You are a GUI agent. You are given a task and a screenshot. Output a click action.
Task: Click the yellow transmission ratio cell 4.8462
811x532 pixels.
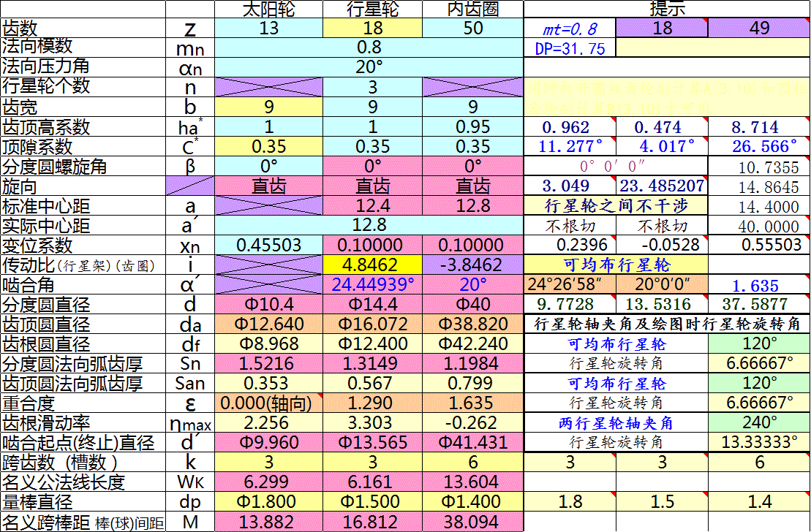click(x=372, y=265)
